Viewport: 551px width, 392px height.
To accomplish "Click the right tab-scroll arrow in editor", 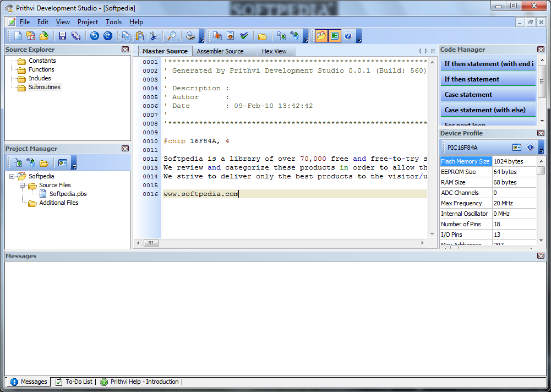I will click(426, 51).
